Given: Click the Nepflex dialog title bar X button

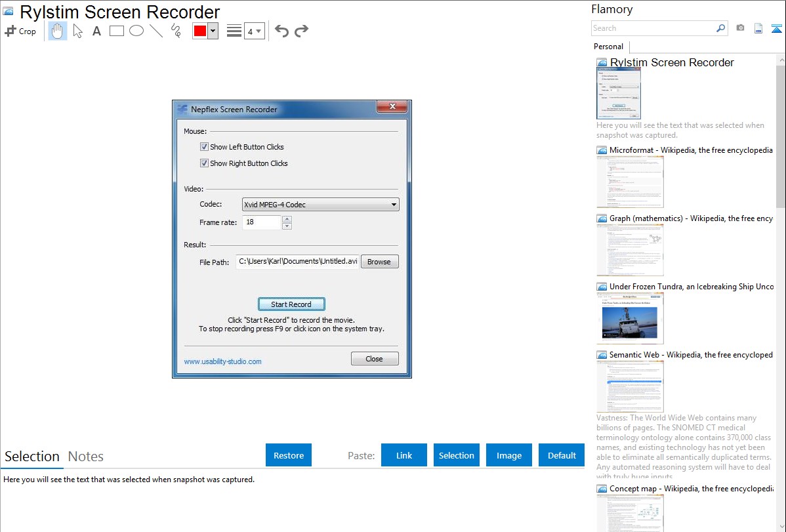Looking at the screenshot, I should (x=392, y=106).
